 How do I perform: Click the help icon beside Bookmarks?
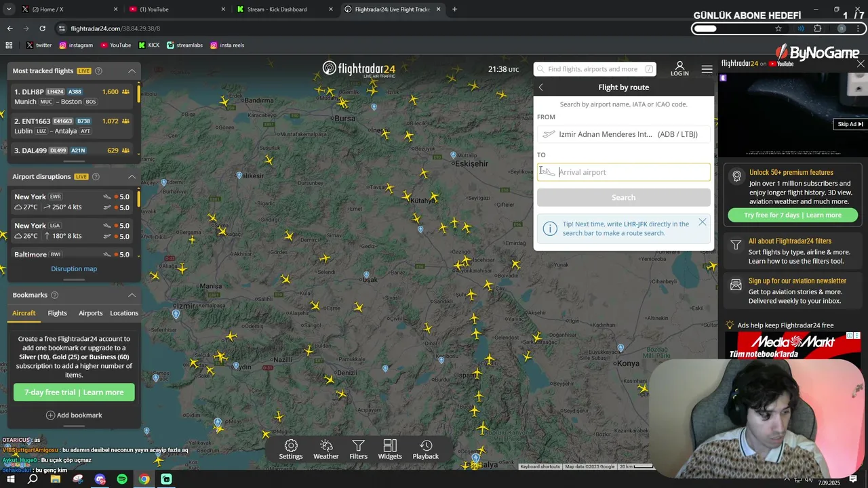54,295
